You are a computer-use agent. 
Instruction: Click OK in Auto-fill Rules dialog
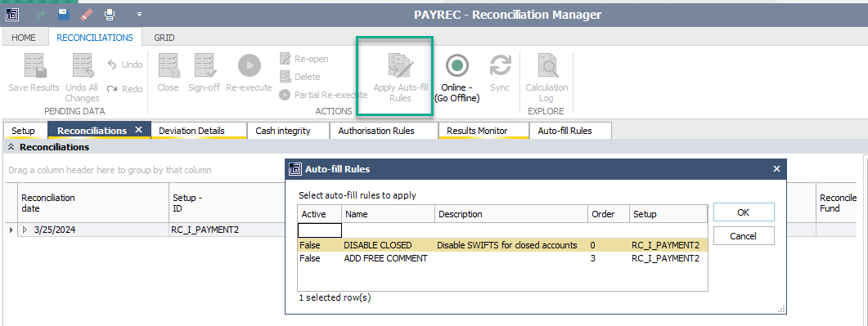744,212
